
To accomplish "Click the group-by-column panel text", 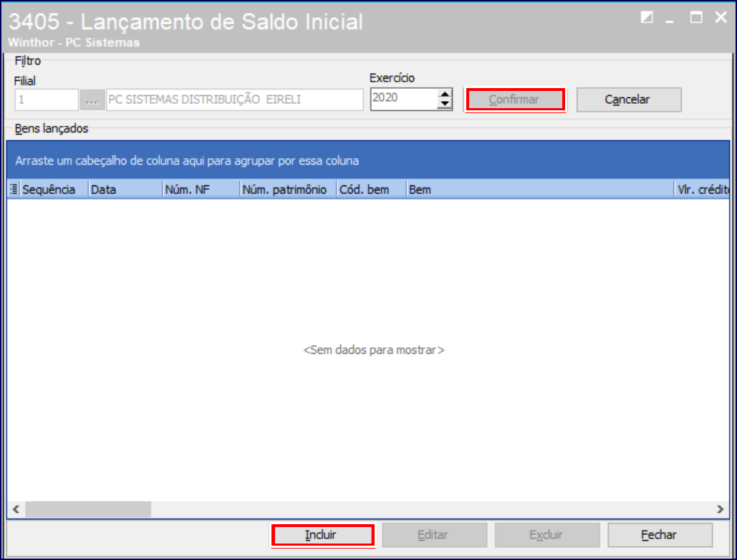I will (x=187, y=160).
